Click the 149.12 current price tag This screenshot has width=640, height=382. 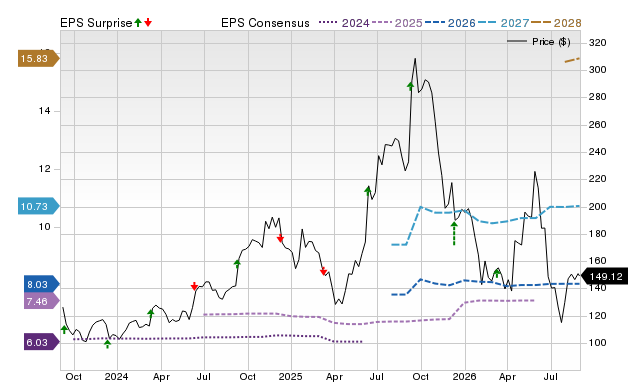click(604, 276)
